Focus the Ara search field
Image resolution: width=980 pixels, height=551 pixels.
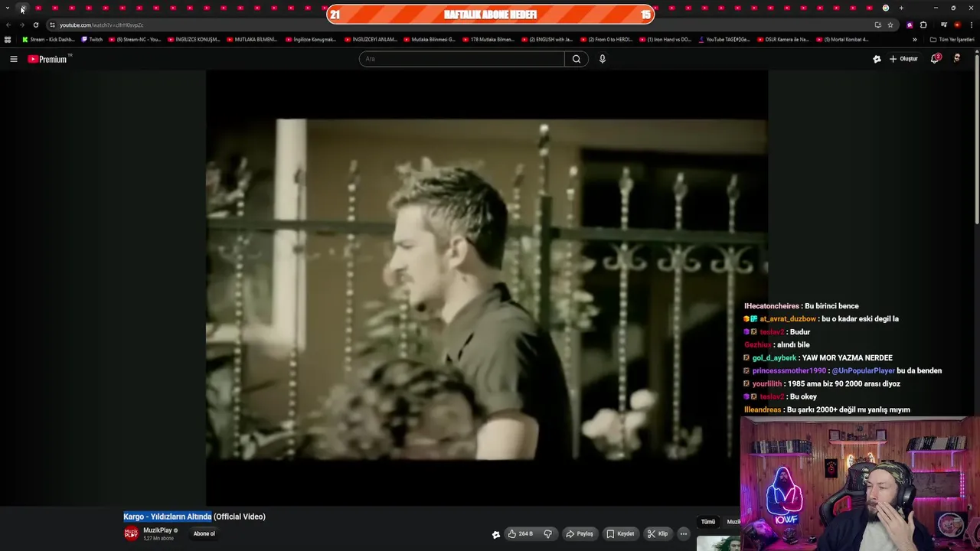462,59
